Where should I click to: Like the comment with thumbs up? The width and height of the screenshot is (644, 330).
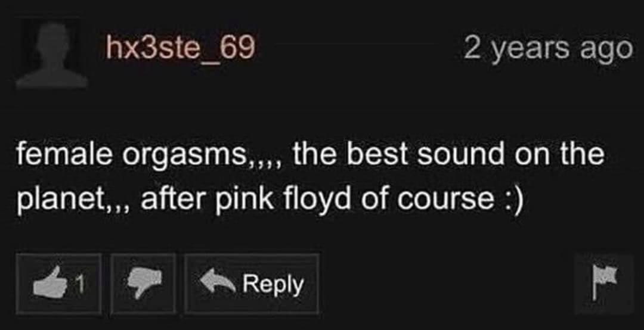click(58, 283)
